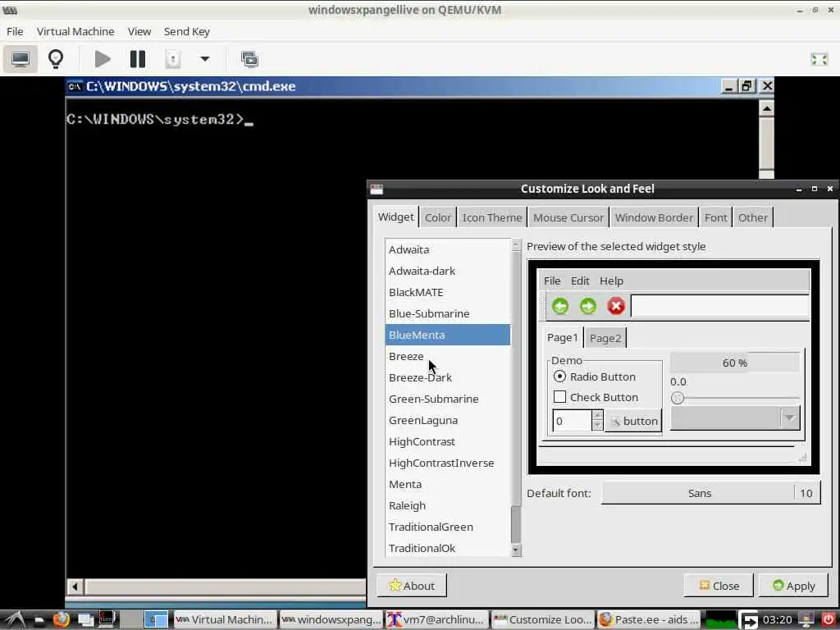Show the graphical console view icon

21,59
